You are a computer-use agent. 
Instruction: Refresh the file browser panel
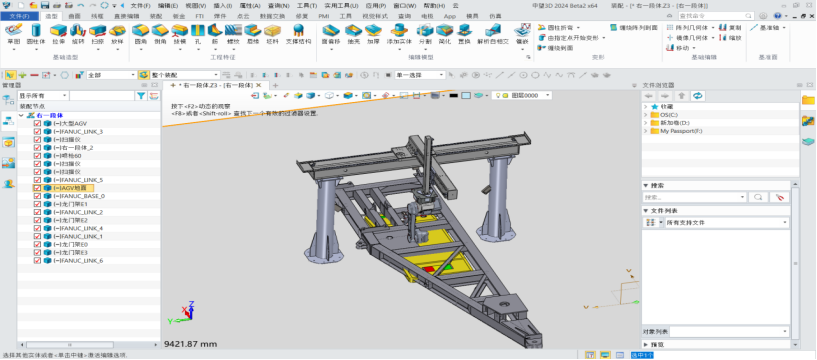pos(698,96)
